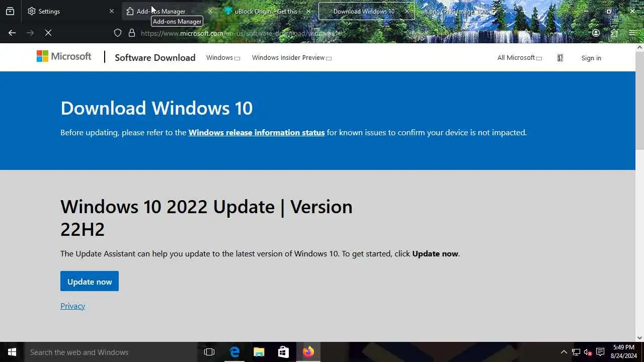Click the network tray icon
Screen dimensions: 644x362
[576, 352]
